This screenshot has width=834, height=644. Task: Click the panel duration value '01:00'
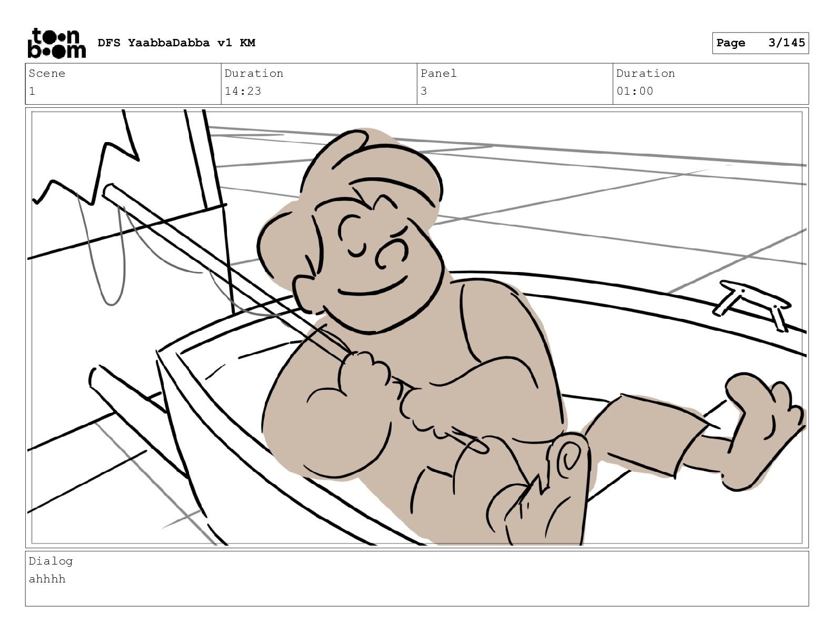coord(634,91)
